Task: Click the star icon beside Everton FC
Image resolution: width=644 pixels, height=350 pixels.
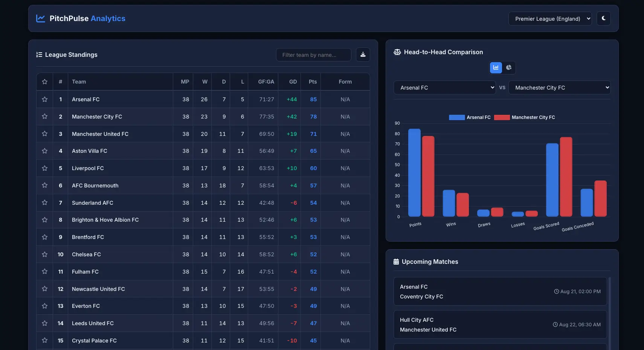Action: coord(45,306)
